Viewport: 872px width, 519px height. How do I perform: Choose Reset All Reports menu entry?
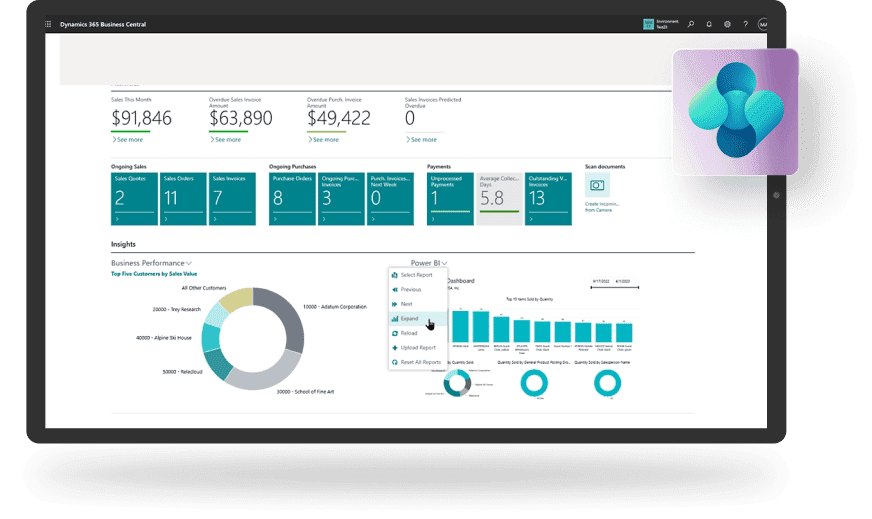[417, 362]
